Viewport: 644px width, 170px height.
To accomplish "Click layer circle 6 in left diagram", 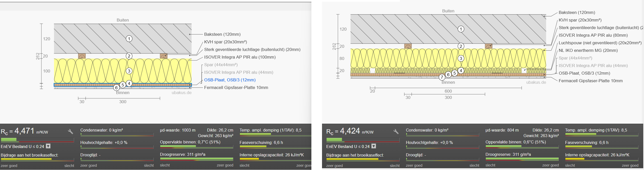I will pyautogui.click(x=116, y=88).
